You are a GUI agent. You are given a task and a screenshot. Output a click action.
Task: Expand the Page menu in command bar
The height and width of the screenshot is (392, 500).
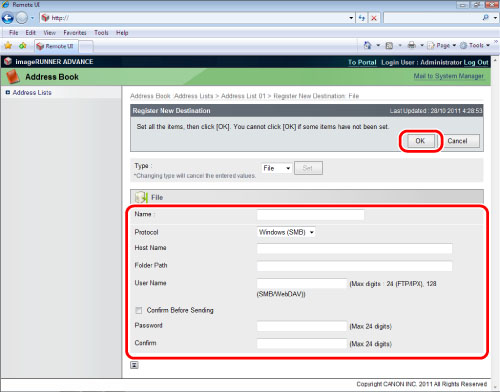442,45
